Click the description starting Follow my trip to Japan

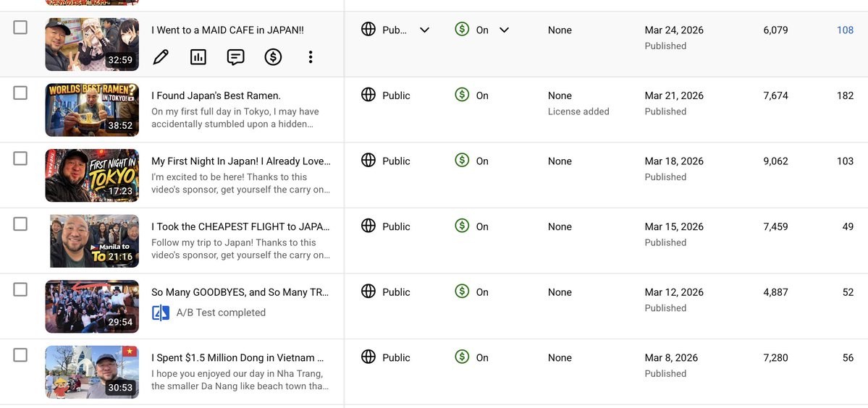[241, 249]
